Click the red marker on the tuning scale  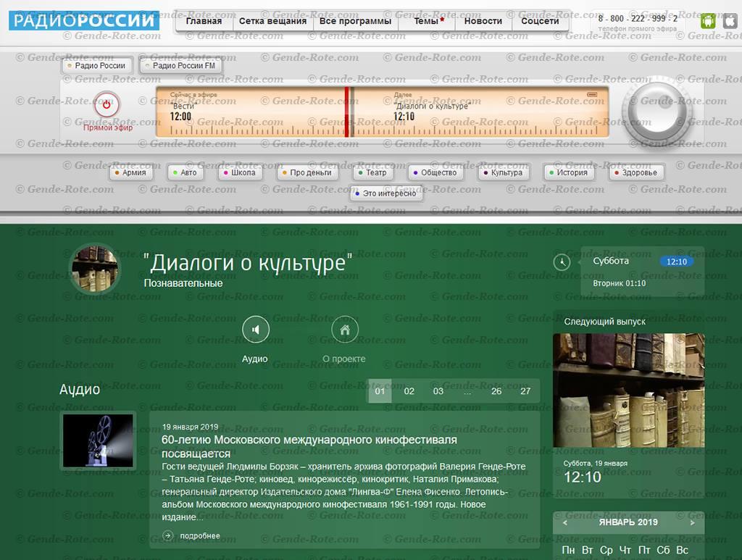tap(348, 112)
